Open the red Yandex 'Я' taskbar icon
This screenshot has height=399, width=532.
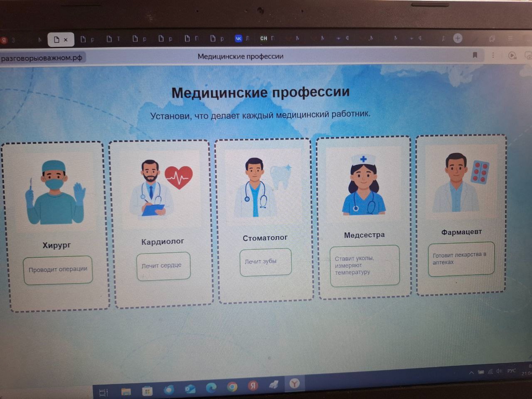(x=253, y=386)
